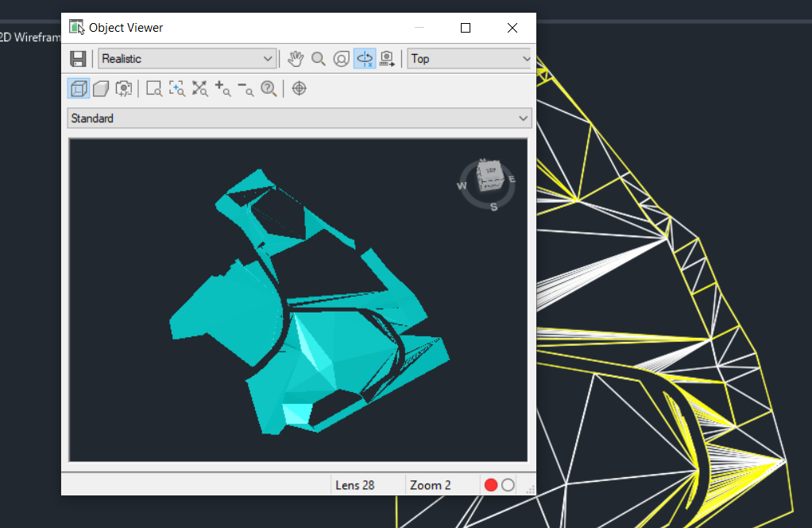Click the crosshair target icon

click(x=300, y=88)
